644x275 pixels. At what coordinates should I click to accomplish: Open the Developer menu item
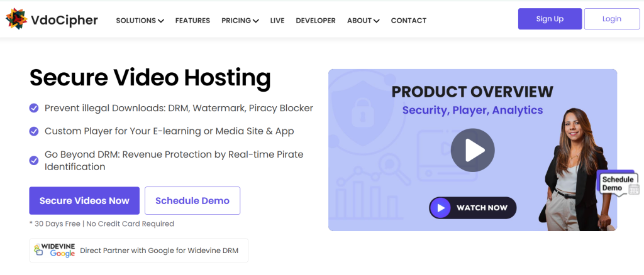click(316, 21)
